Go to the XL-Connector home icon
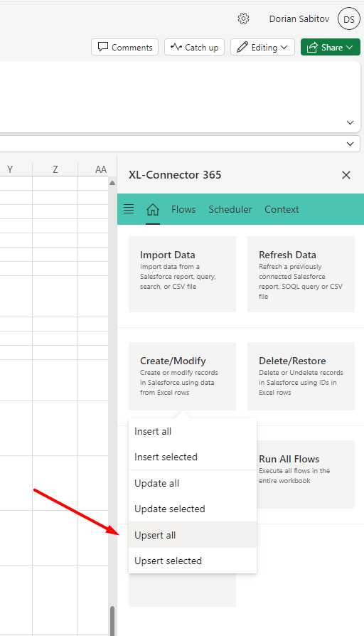 153,210
